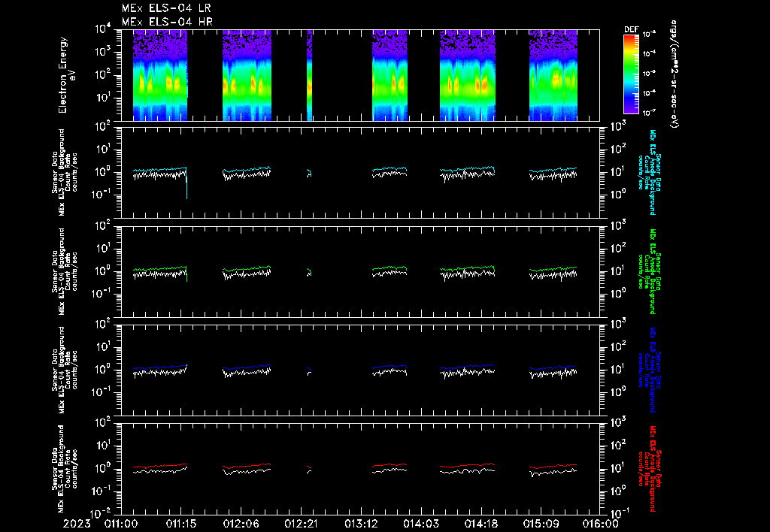Select left "Sensor Data" axis label of green panel
Viewport: 770px width, 532px height.
coord(54,271)
